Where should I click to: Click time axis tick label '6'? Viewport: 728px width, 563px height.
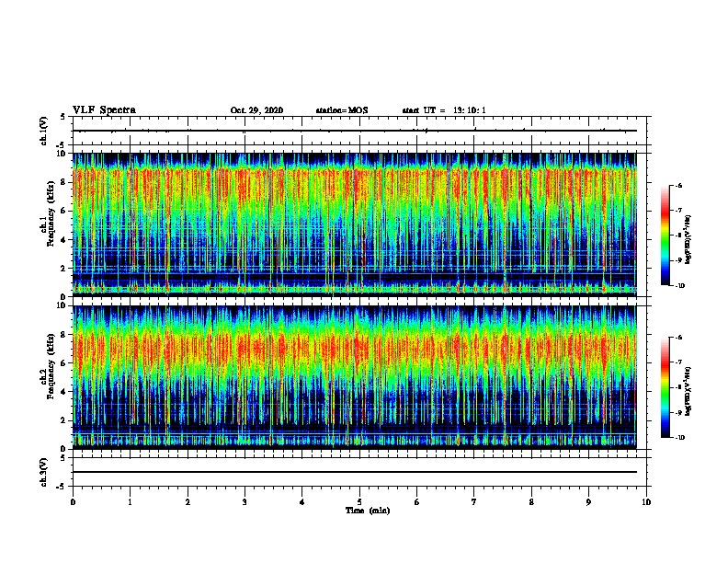(x=416, y=501)
